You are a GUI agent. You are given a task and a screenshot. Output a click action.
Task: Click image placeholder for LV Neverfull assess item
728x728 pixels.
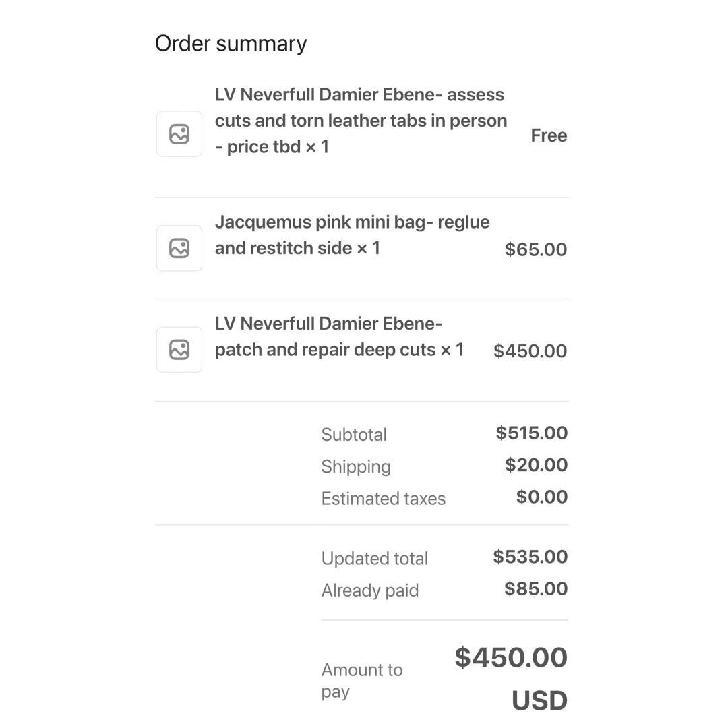179,134
